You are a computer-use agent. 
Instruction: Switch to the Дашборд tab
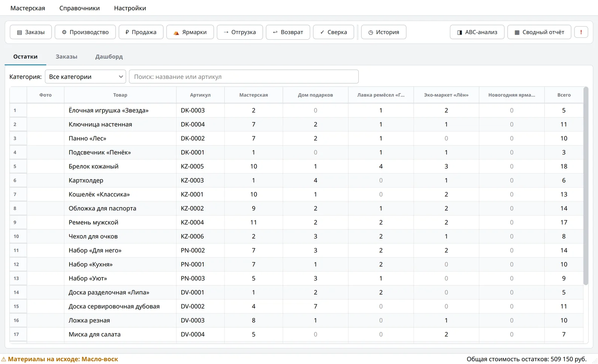click(109, 57)
